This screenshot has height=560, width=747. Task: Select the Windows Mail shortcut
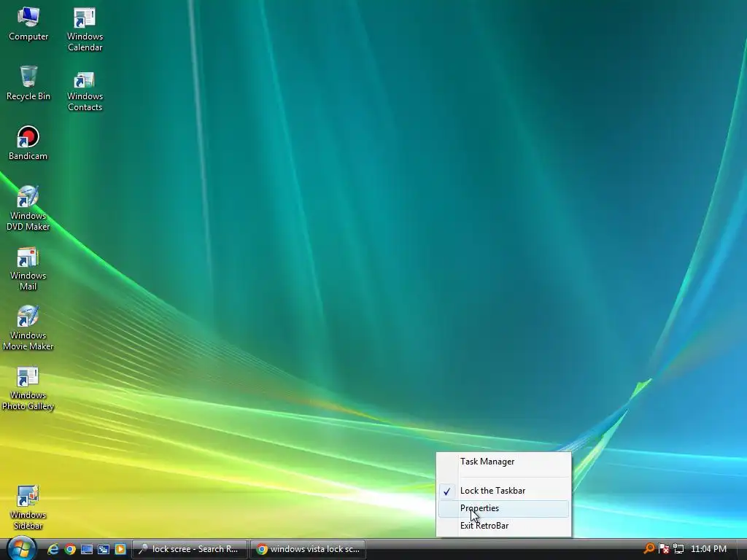coord(28,268)
